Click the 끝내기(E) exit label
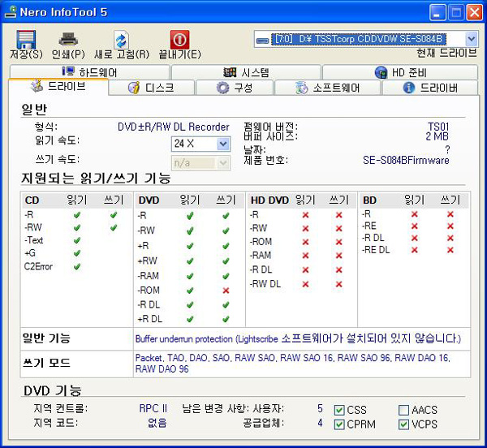The image size is (487, 448). (179, 54)
